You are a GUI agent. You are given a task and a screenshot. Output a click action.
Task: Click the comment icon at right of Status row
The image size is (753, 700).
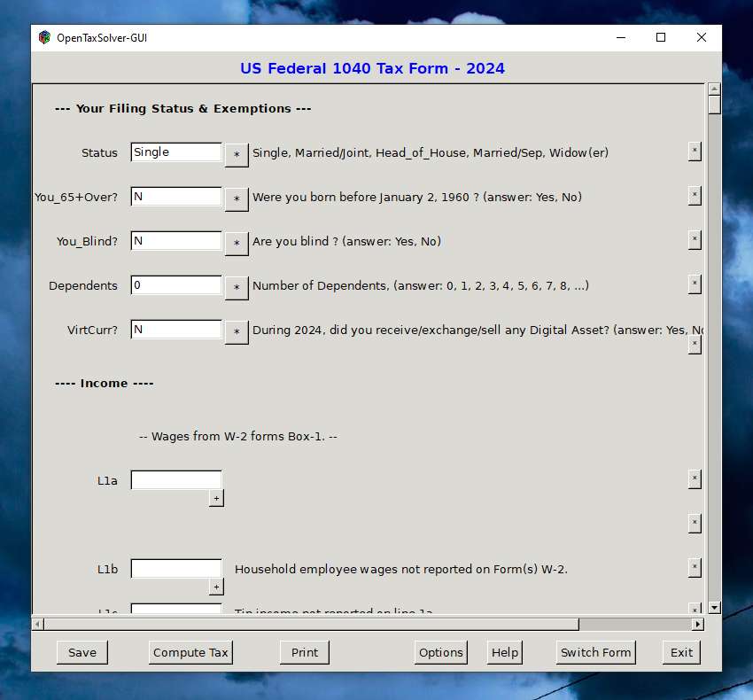coord(695,151)
